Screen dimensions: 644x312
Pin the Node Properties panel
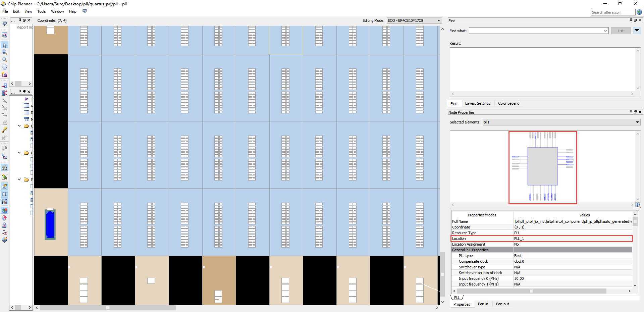[x=631, y=112]
